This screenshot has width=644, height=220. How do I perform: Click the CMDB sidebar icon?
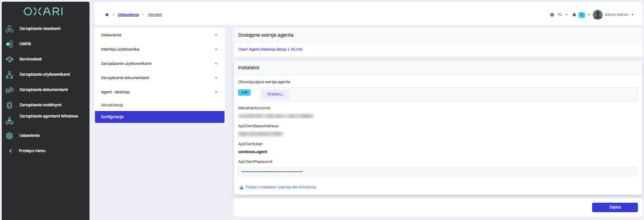[9, 44]
